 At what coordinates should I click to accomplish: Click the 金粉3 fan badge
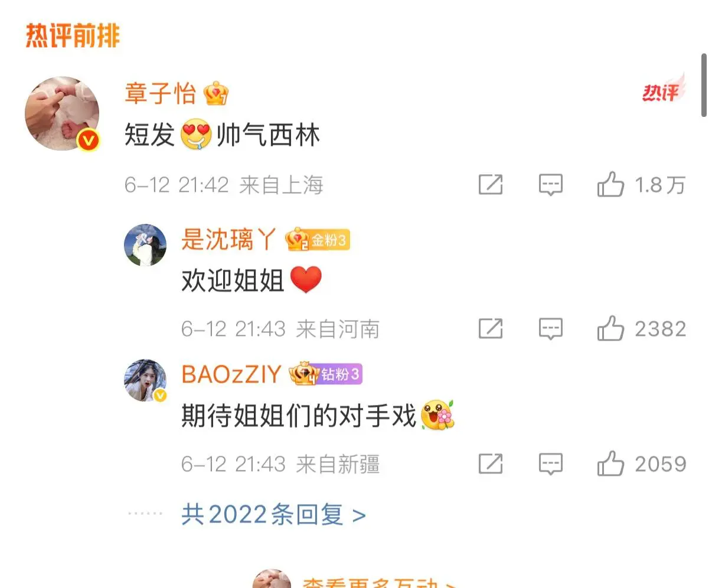click(318, 240)
